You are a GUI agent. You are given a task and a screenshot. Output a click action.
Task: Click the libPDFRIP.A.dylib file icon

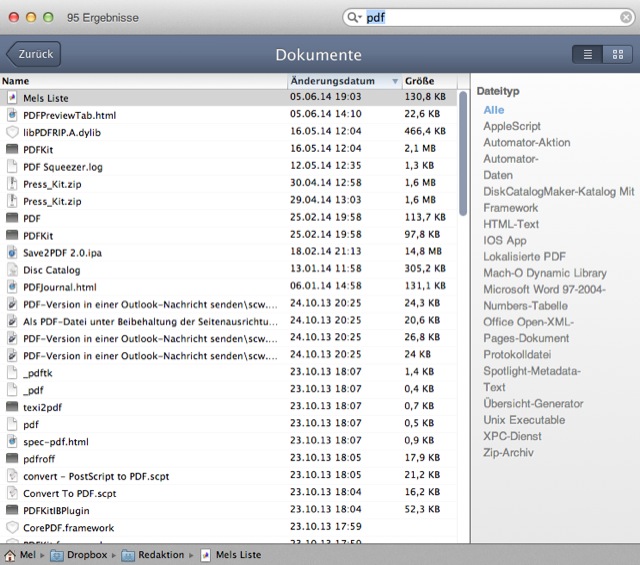(12, 132)
